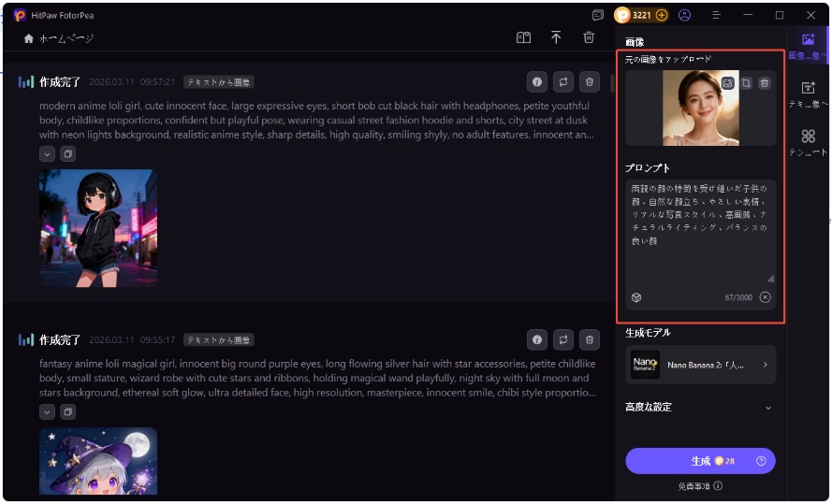Open the 免責事項 disclaimer link
This screenshot has height=504, width=832.
point(700,486)
